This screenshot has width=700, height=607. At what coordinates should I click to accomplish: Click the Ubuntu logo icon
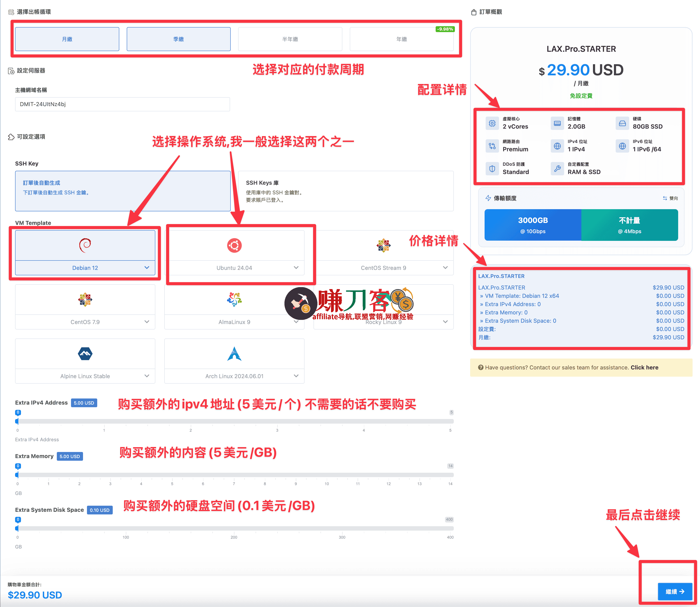(234, 245)
